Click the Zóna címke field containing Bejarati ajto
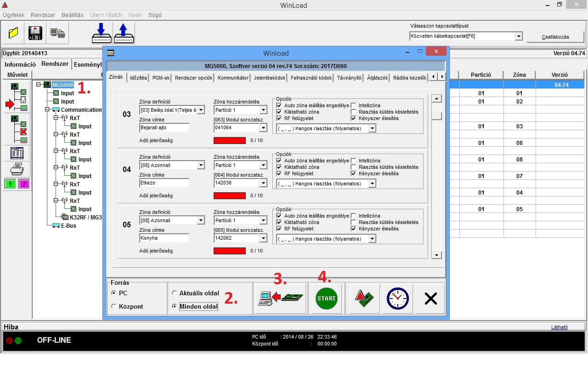The height and width of the screenshot is (368, 588). [x=164, y=128]
